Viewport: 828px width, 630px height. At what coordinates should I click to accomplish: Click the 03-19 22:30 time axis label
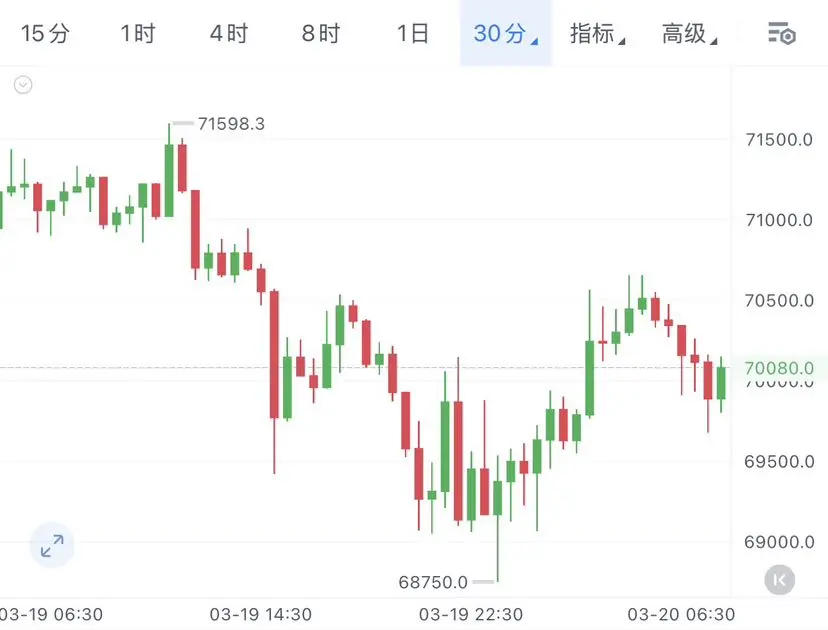[471, 614]
